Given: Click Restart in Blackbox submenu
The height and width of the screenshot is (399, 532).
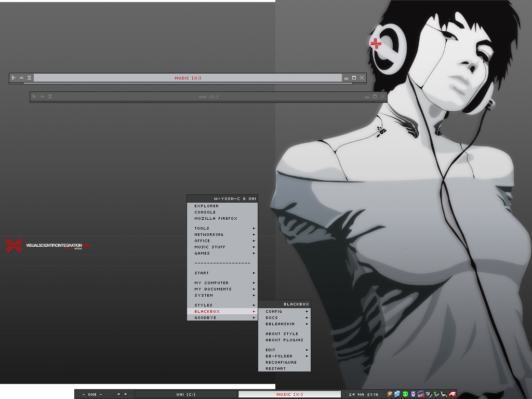Looking at the screenshot, I should (x=284, y=368).
